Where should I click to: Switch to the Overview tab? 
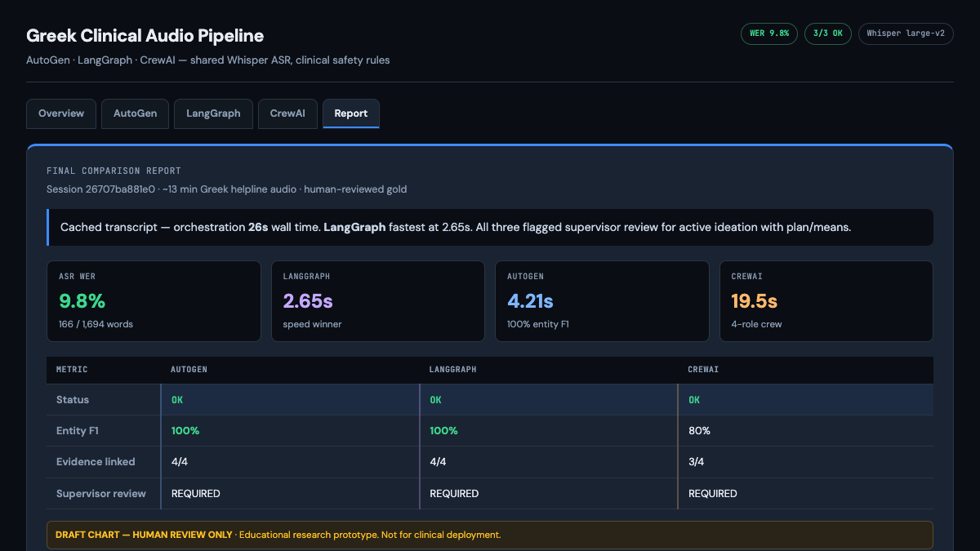[61, 113]
